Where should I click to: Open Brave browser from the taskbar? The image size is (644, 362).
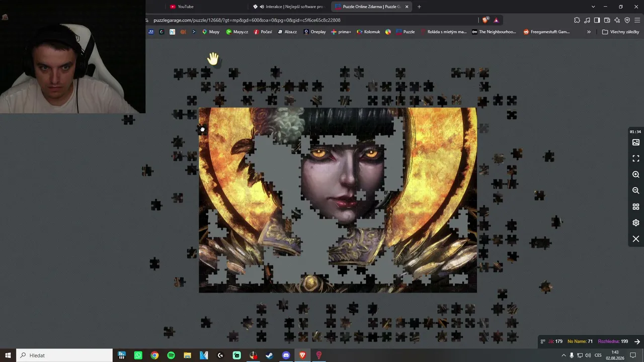pyautogui.click(x=302, y=355)
